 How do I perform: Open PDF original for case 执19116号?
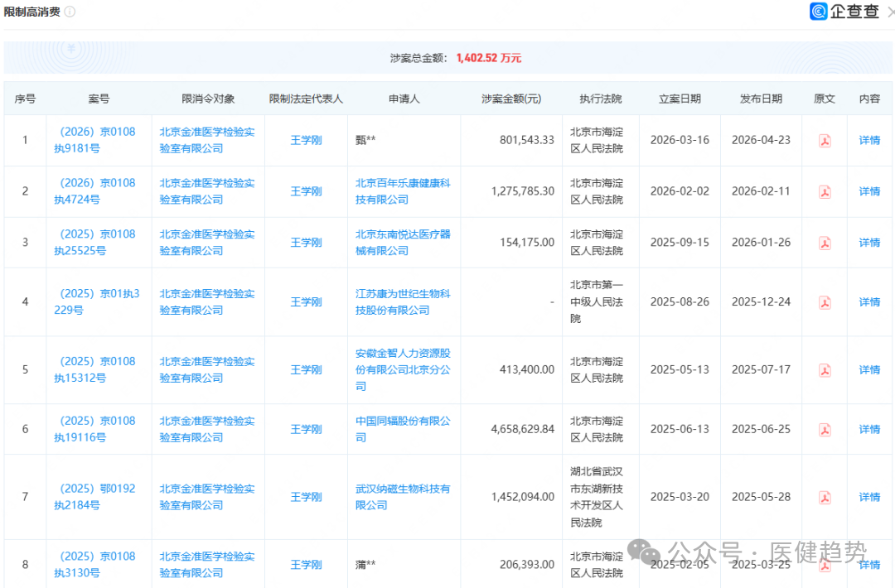pos(825,430)
